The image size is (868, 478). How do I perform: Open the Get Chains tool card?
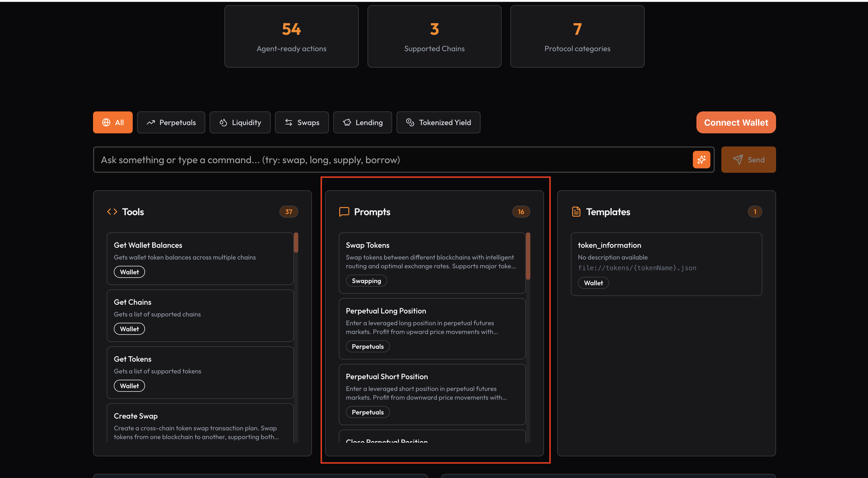[x=200, y=316]
